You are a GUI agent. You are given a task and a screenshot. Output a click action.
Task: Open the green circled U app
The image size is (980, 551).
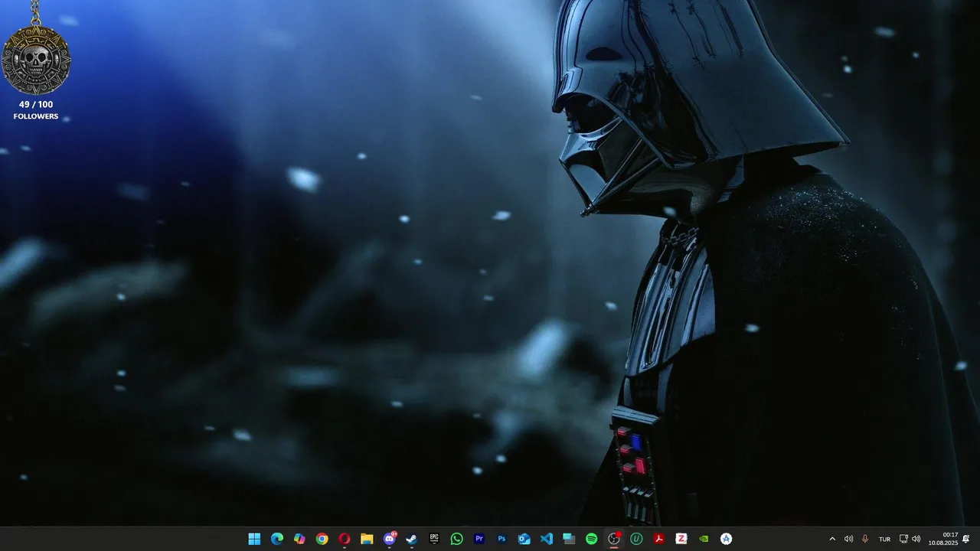pos(636,539)
